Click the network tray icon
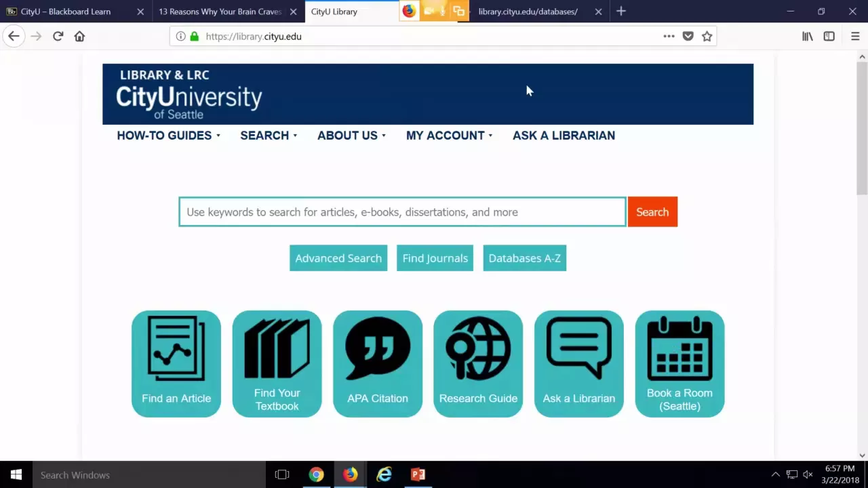868x488 pixels. point(791,474)
